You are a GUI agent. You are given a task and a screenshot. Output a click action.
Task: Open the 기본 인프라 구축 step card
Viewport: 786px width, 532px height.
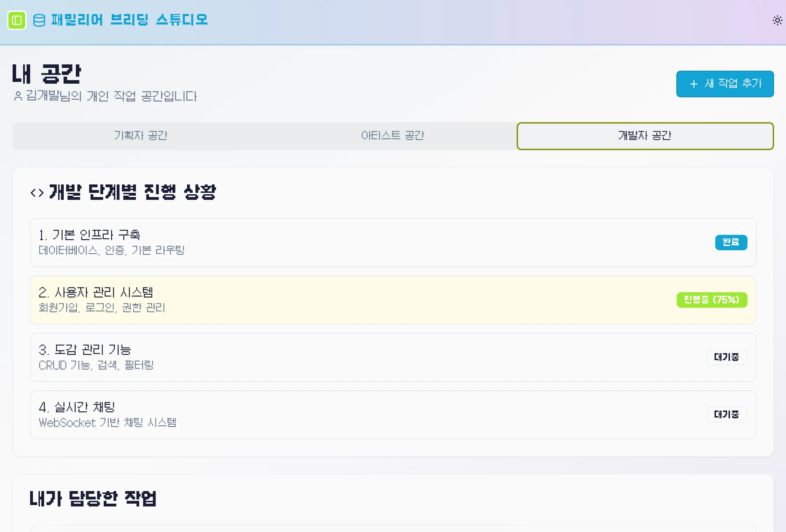[393, 243]
